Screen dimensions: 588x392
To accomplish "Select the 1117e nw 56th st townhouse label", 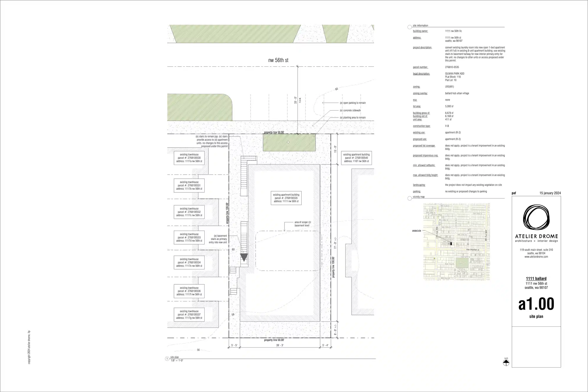I will pos(189,263).
